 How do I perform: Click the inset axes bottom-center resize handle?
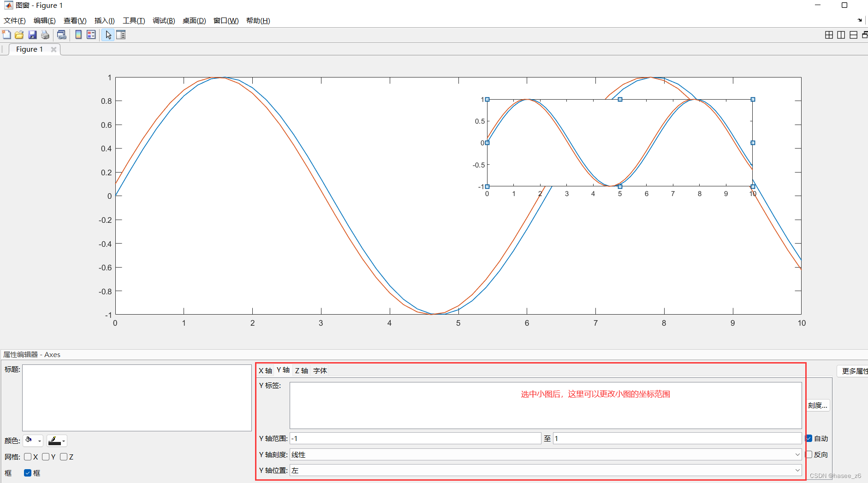click(x=620, y=186)
